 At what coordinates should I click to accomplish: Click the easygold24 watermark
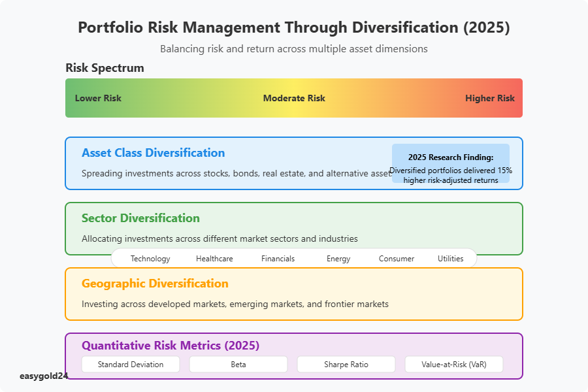click(44, 376)
